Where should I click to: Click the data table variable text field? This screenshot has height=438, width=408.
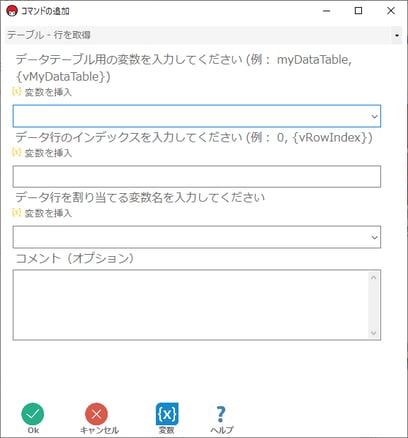click(191, 116)
